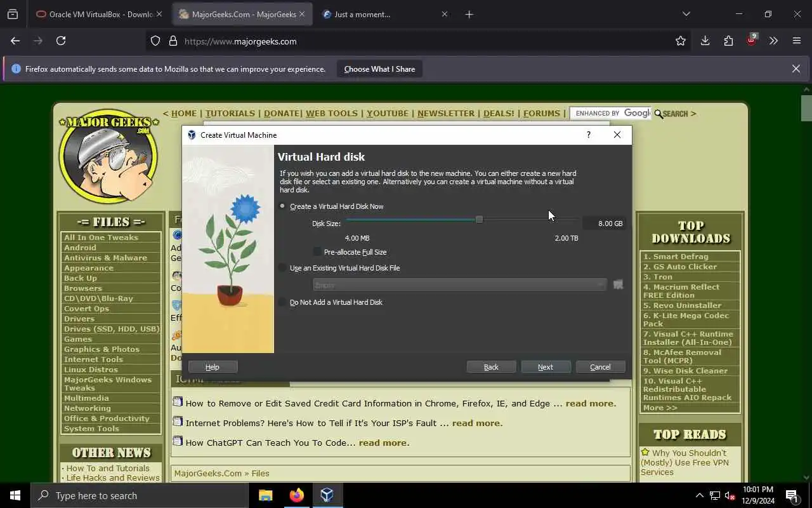Switch to MajorGeeks.Com tab
Image resolution: width=812 pixels, height=508 pixels.
point(242,14)
